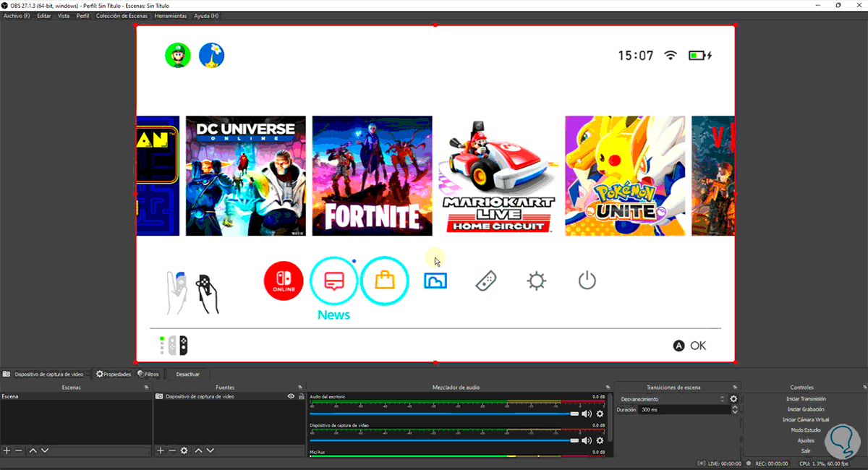Open transition properties gear icon

pos(733,399)
